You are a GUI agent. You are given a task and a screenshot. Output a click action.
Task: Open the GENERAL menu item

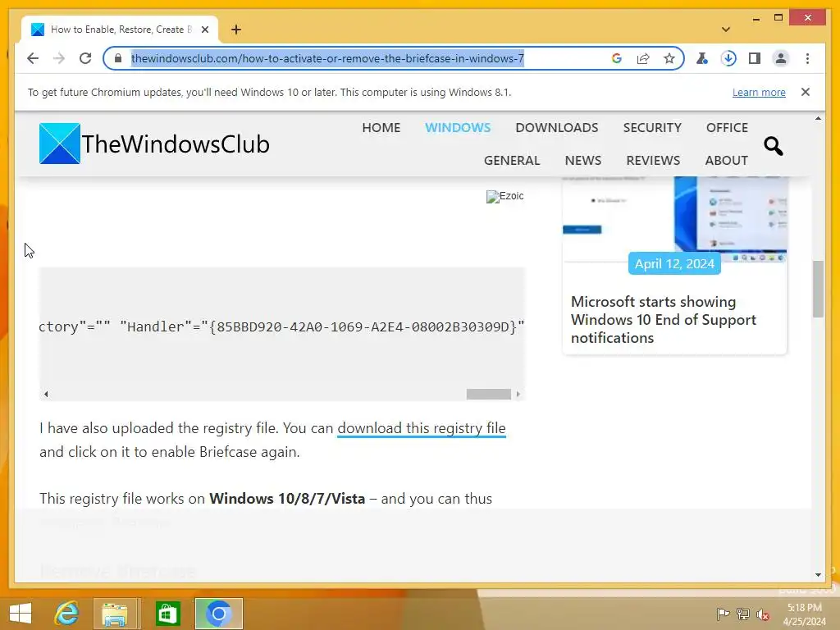tap(512, 160)
